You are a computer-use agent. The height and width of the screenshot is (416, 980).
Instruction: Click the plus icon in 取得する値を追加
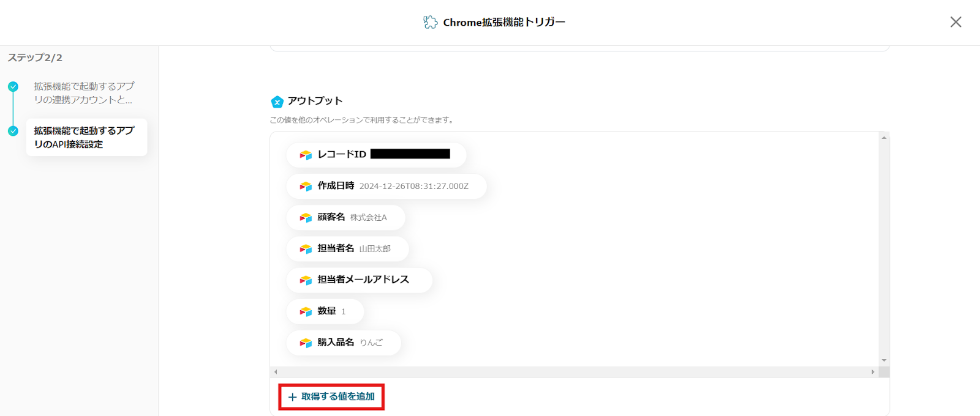pyautogui.click(x=292, y=397)
